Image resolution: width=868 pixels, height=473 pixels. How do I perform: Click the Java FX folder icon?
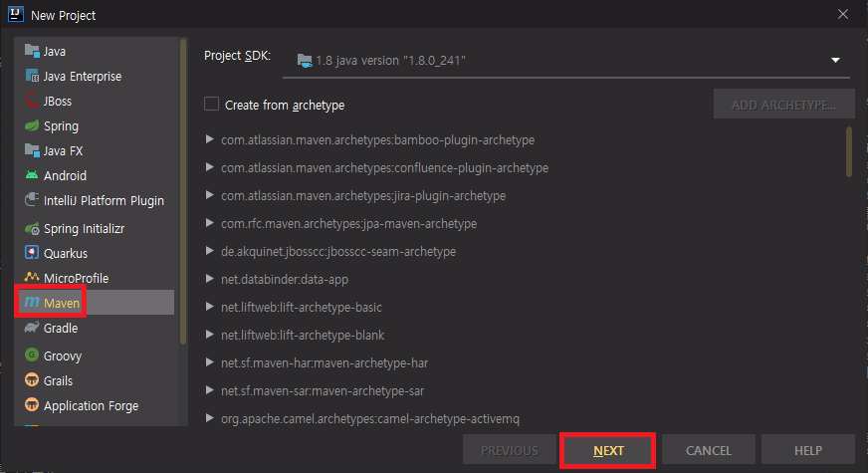pos(32,150)
